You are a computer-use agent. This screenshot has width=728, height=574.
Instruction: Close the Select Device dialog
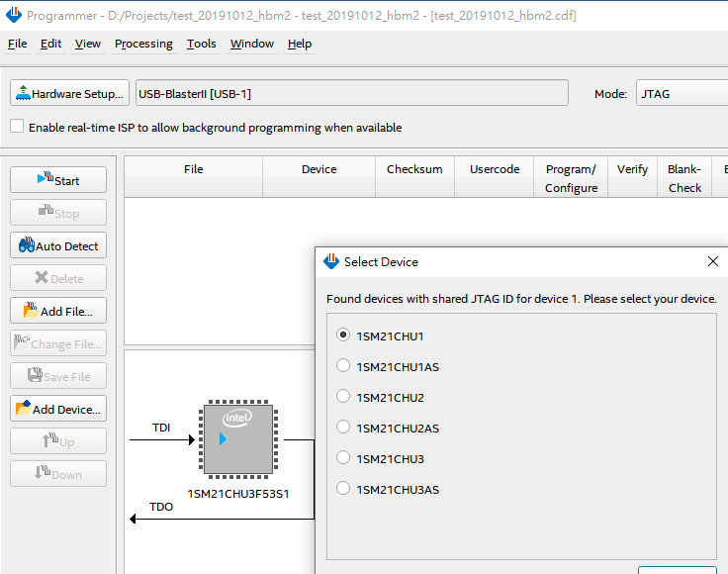pos(713,261)
